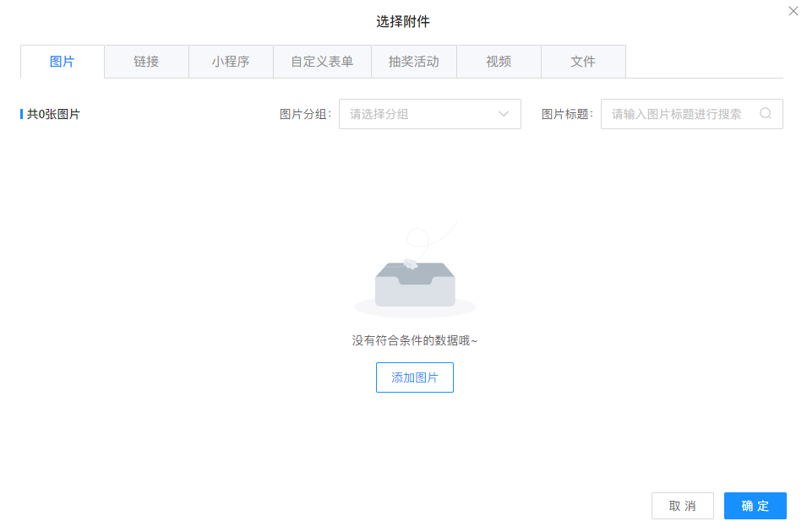This screenshot has height=532, width=807.
Task: Click the 添加图片 button
Action: (415, 377)
